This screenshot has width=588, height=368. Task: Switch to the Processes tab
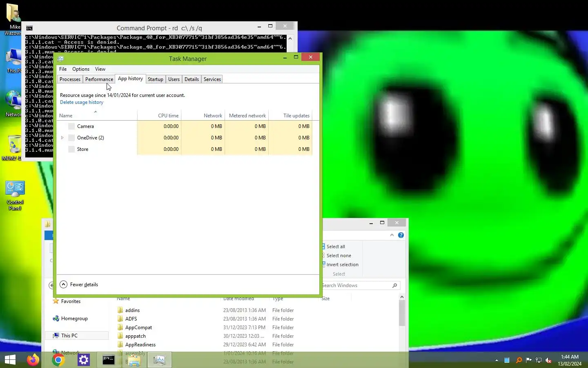[70, 79]
